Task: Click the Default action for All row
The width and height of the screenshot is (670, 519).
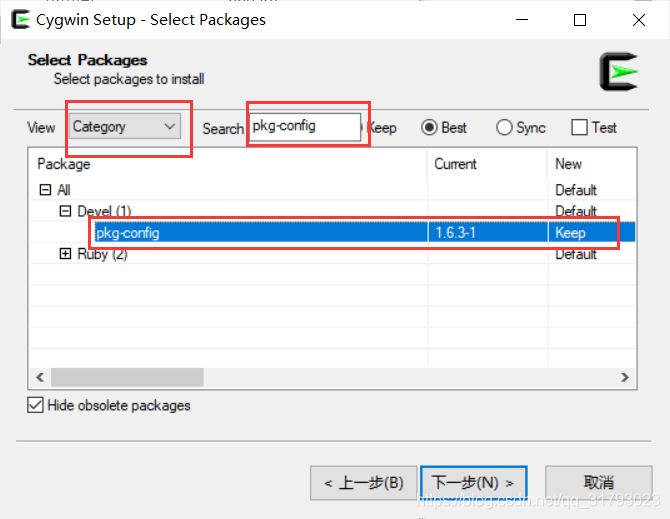Action: click(576, 190)
